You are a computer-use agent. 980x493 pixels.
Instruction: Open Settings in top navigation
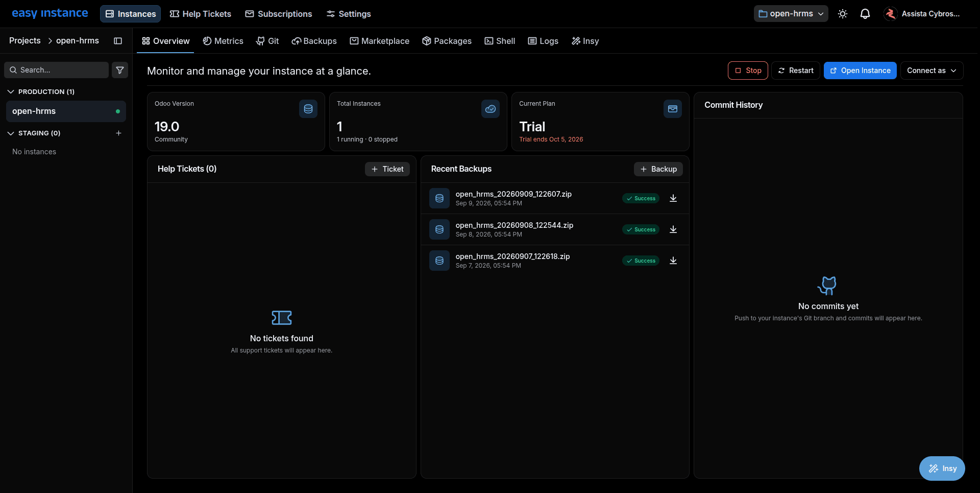click(349, 14)
